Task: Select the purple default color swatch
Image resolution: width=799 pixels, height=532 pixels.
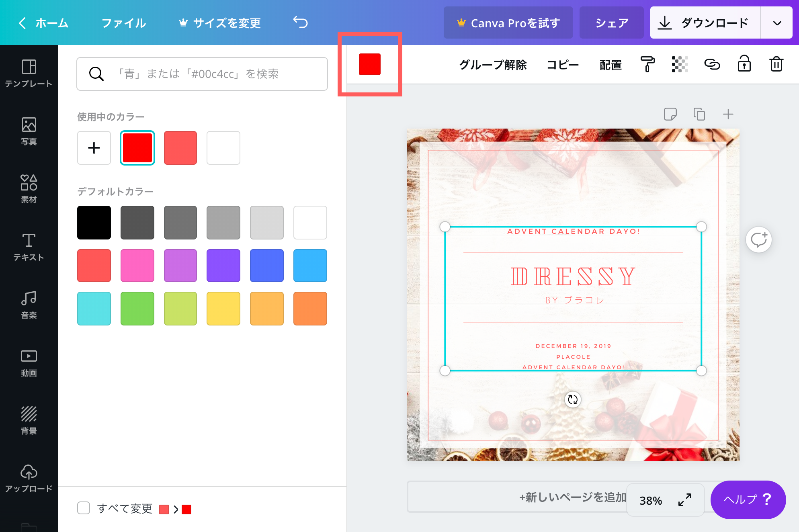Action: coord(223,266)
